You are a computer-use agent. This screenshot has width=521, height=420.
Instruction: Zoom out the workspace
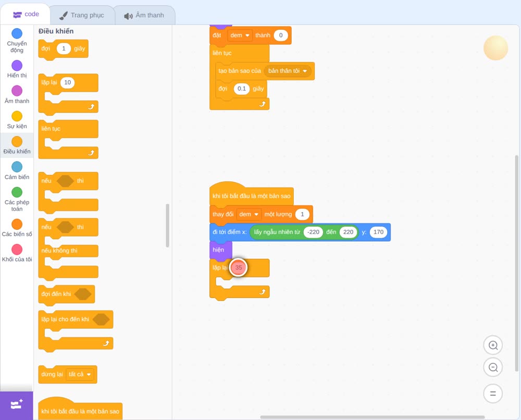point(493,367)
